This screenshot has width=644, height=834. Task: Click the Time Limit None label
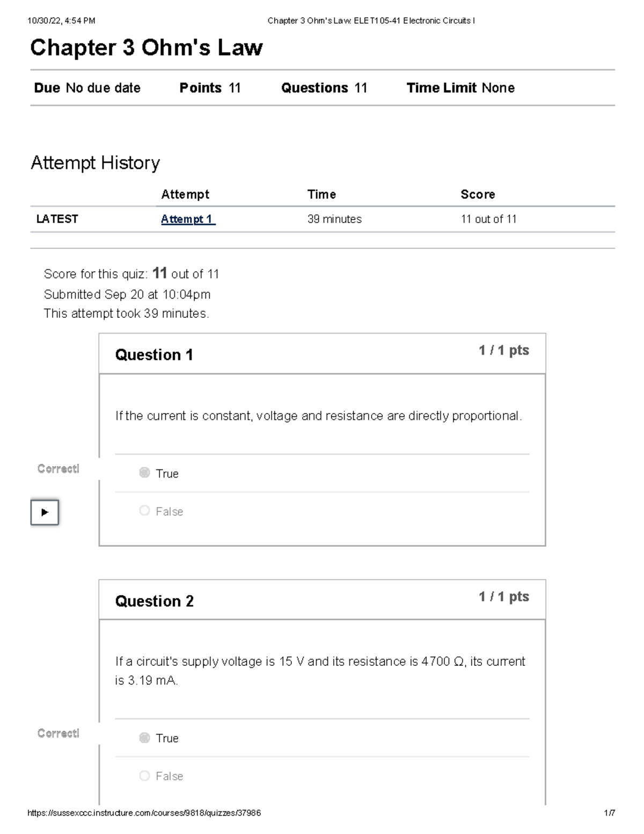pyautogui.click(x=460, y=88)
